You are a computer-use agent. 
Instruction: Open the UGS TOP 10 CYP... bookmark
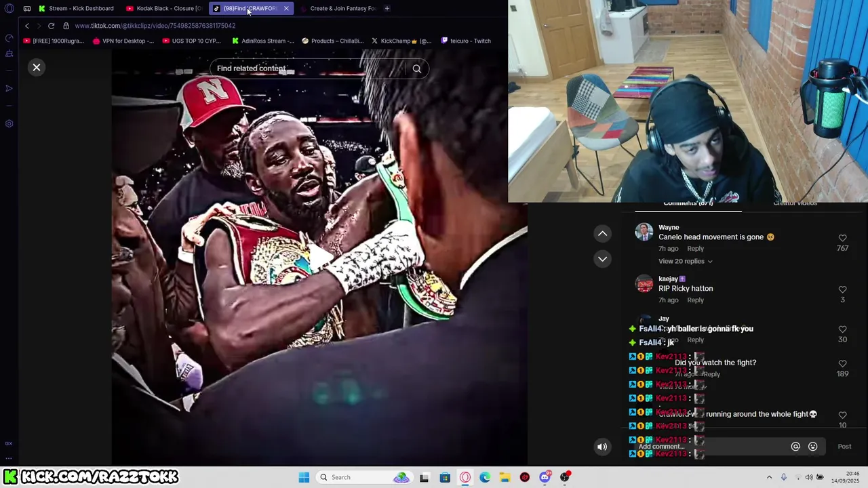[x=191, y=41]
